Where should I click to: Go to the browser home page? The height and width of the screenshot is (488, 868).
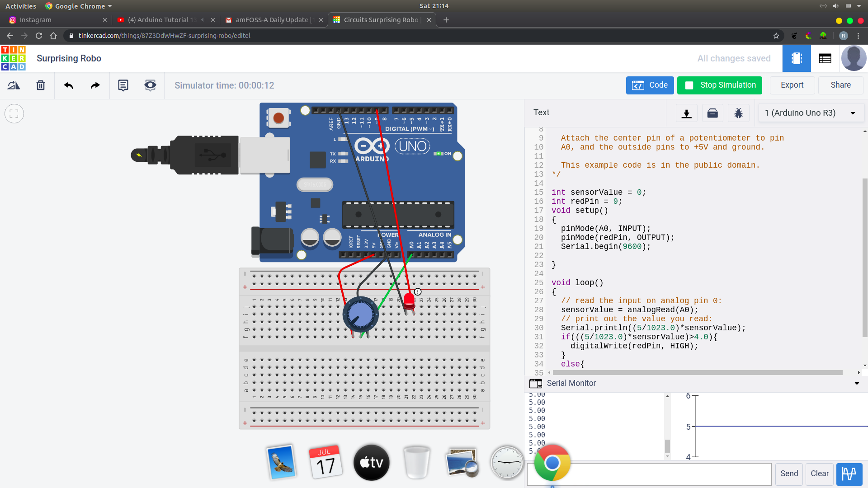53,36
